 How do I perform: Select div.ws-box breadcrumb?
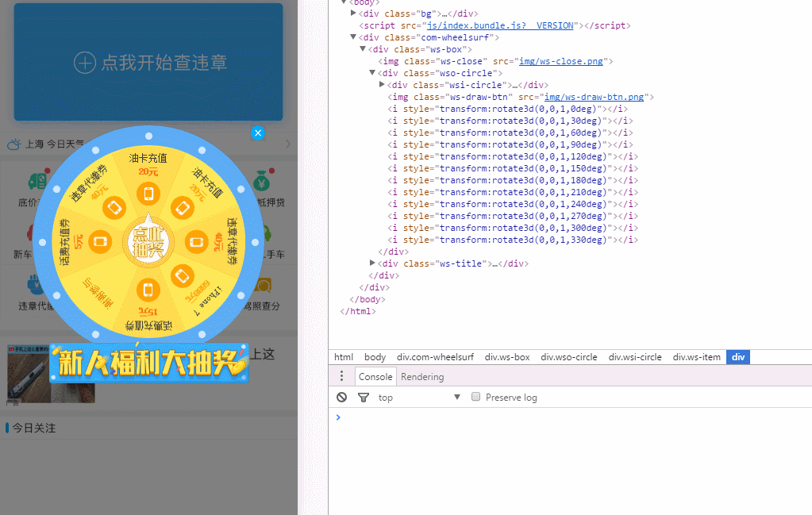507,357
